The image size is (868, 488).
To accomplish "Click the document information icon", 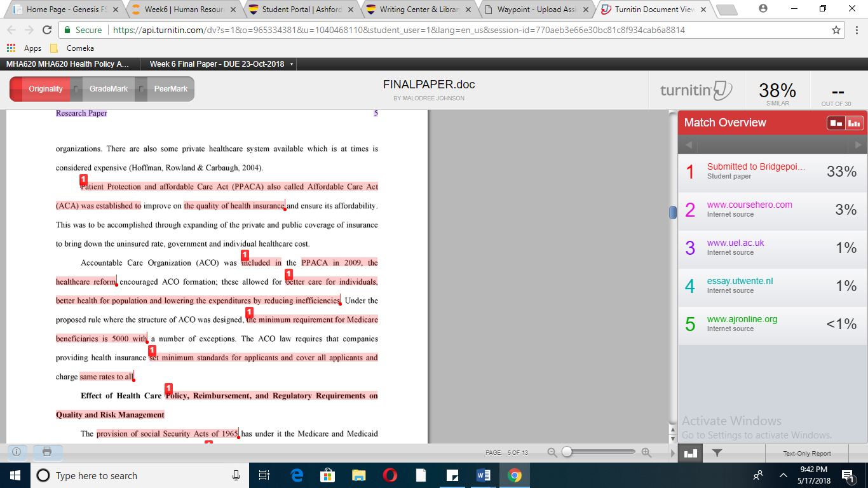I will (x=17, y=452).
